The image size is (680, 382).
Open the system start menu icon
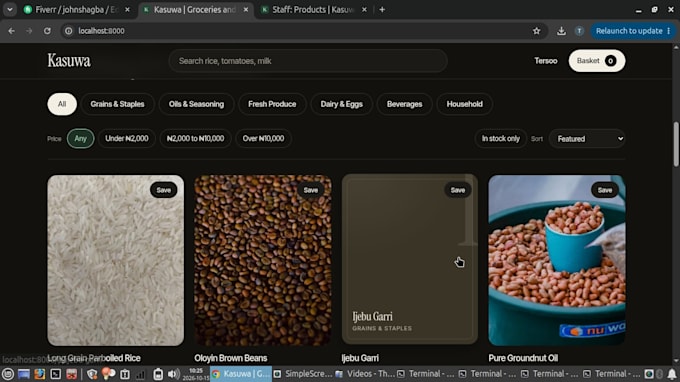point(8,374)
